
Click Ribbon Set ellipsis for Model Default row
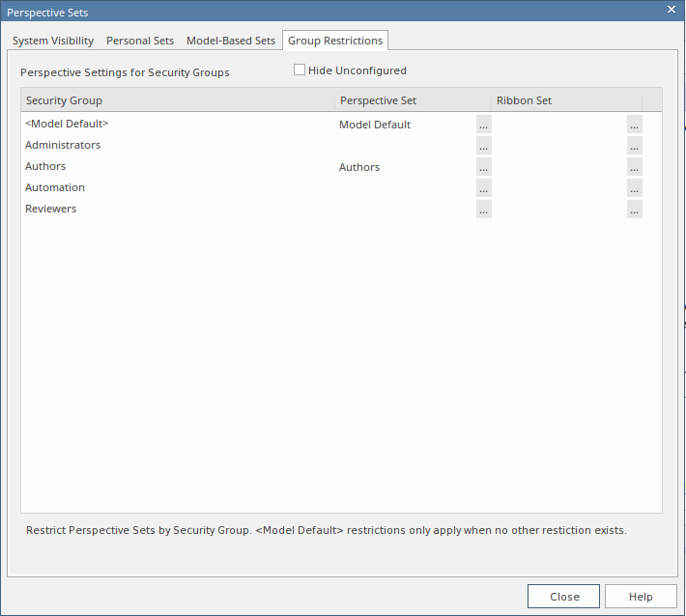coord(634,125)
